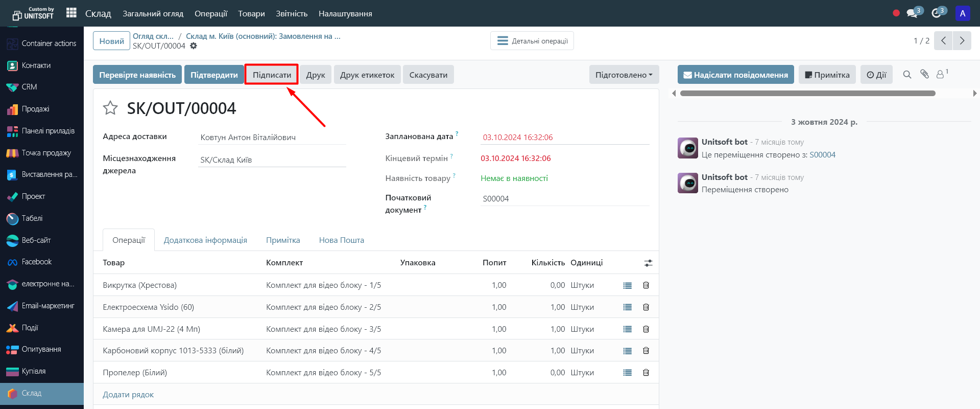Screen dimensions: 980x409
Task: Delete the Викрутка (Хрестова) row
Action: (x=646, y=285)
